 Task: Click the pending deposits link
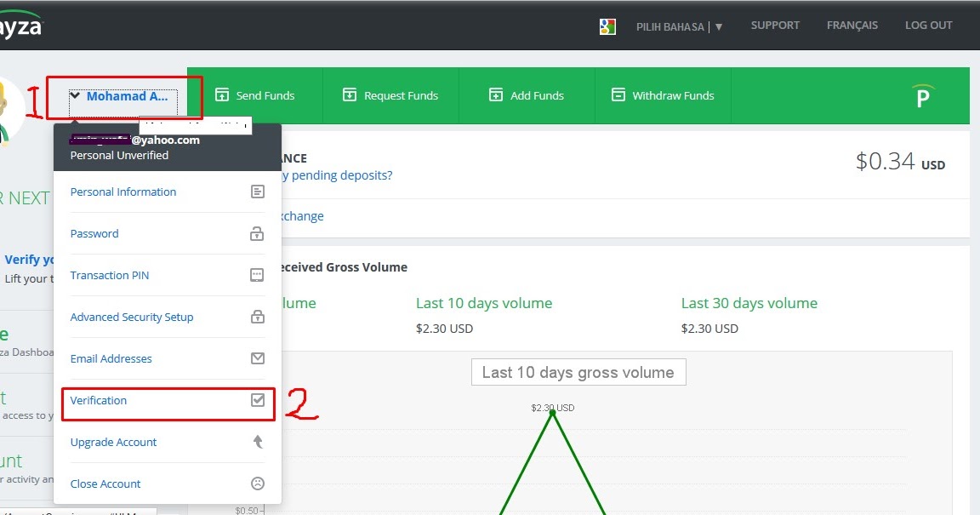(x=337, y=175)
